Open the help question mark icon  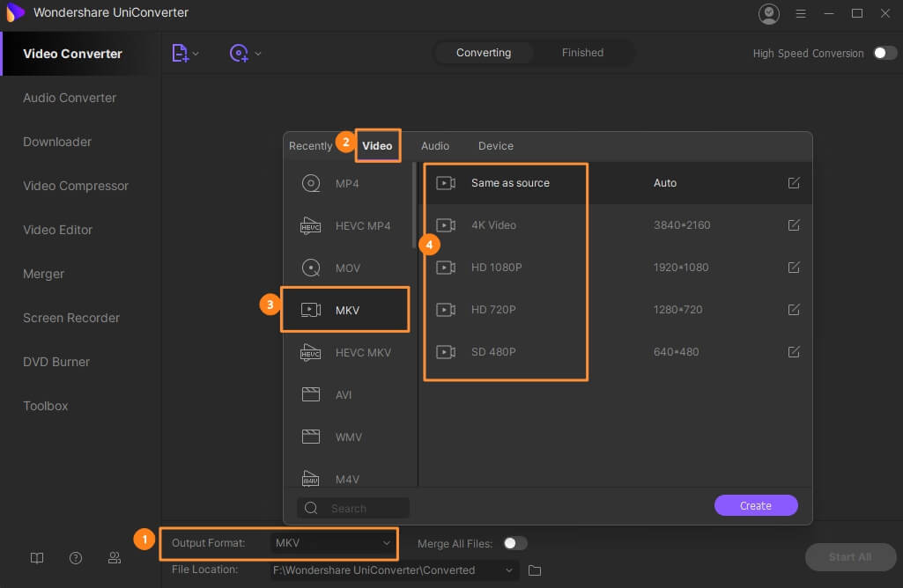(76, 557)
